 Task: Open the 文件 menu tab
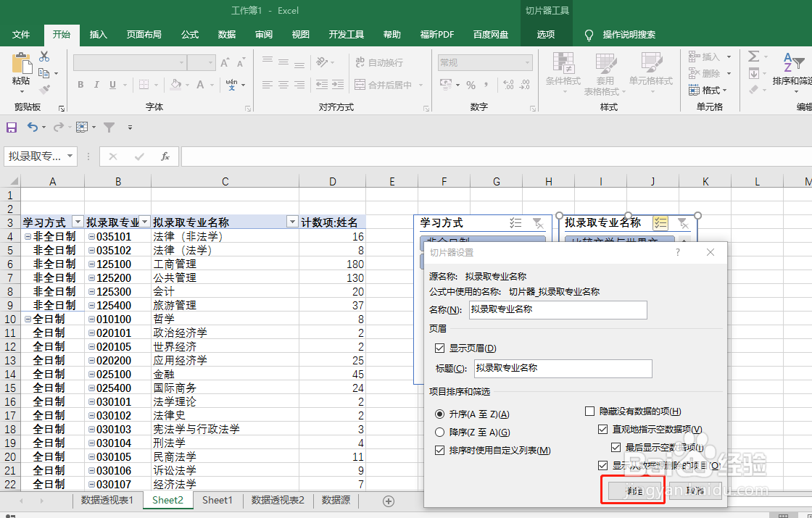coord(21,35)
